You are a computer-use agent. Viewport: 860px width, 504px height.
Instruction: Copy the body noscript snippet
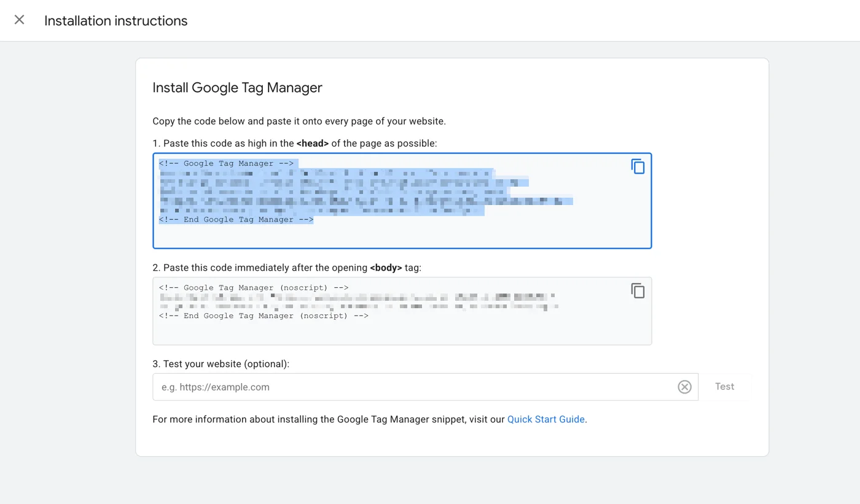[x=638, y=290]
